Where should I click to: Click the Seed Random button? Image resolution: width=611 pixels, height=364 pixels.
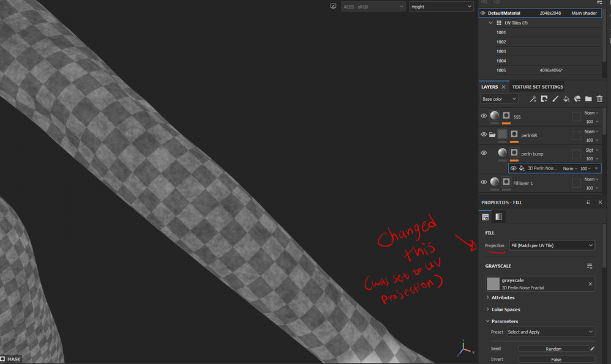click(x=553, y=349)
